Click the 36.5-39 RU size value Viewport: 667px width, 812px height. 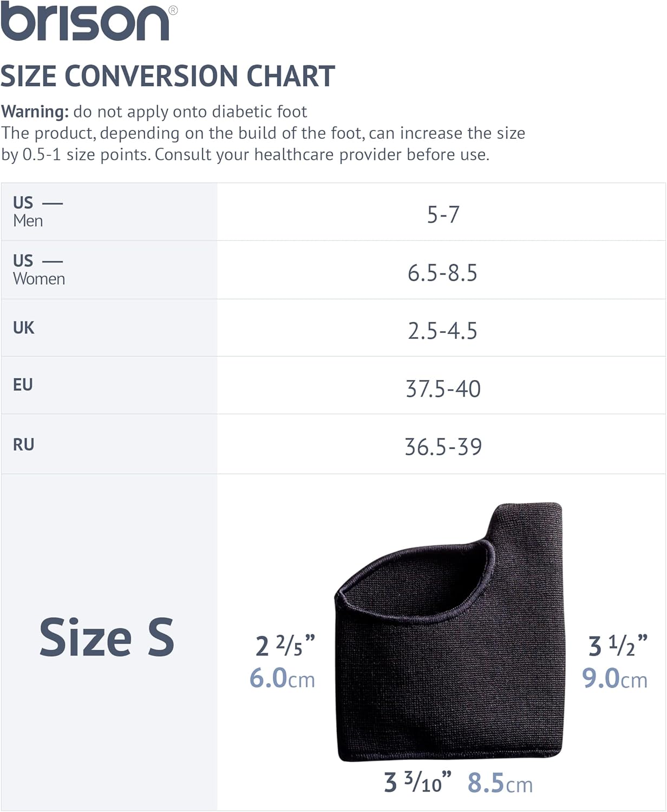pyautogui.click(x=443, y=447)
